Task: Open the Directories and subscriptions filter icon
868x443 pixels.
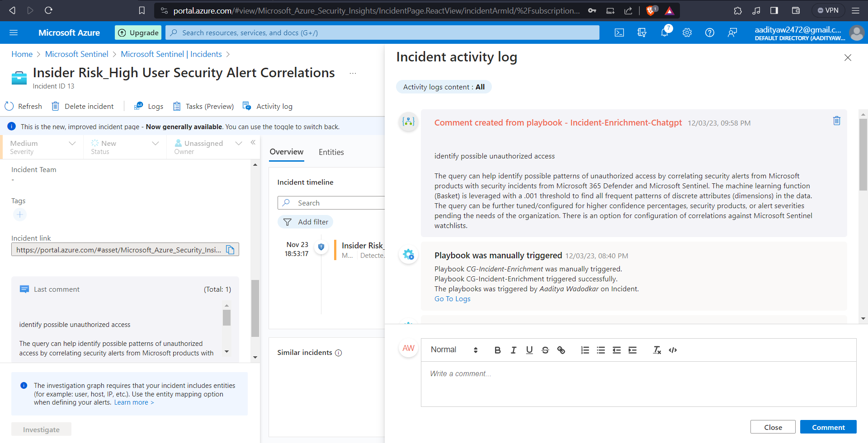Action: coord(642,33)
